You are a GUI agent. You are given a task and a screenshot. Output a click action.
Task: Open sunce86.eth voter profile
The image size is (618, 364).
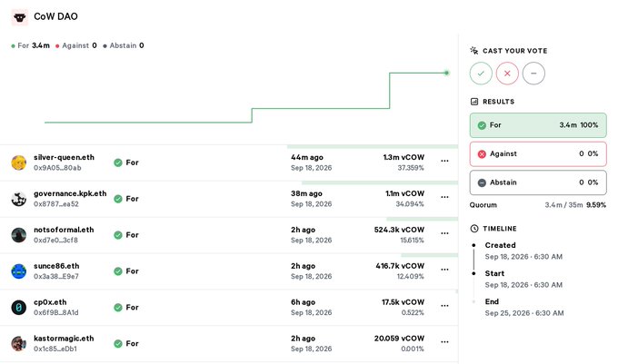coord(56,266)
